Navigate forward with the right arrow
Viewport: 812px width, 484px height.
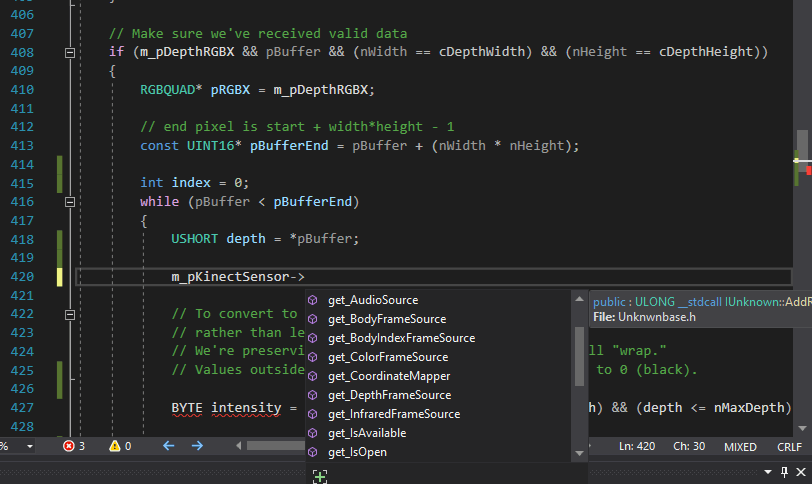pos(197,446)
